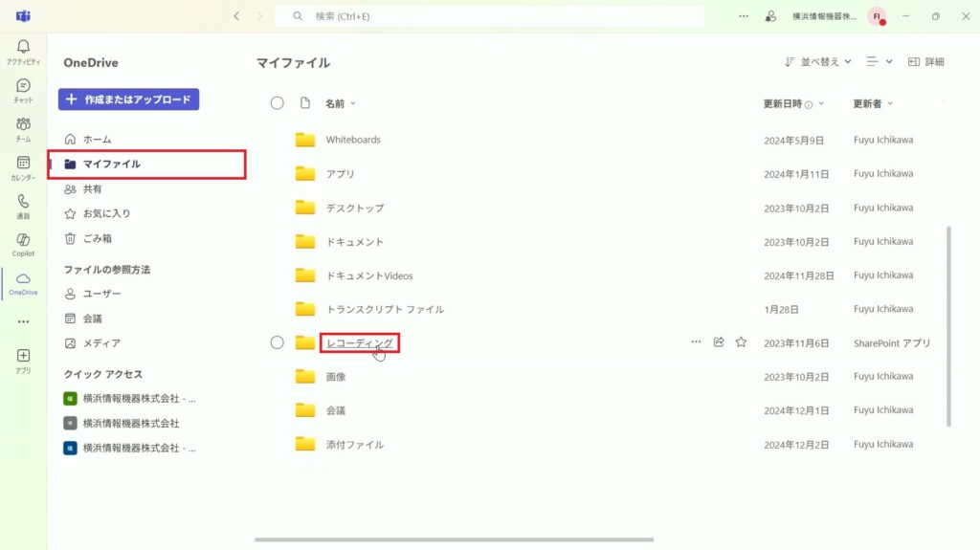Image resolution: width=980 pixels, height=550 pixels.
Task: Expand the 並べ替え sort dropdown
Action: pos(817,62)
